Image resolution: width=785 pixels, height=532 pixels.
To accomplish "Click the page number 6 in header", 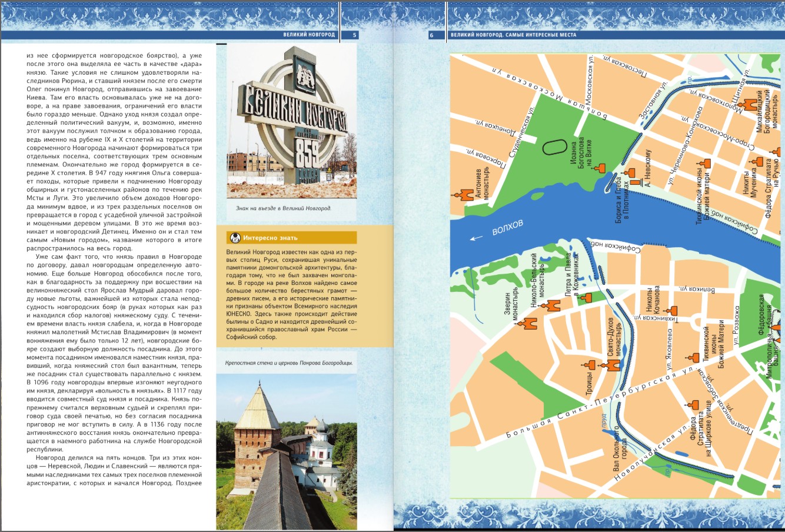I will pos(431,35).
